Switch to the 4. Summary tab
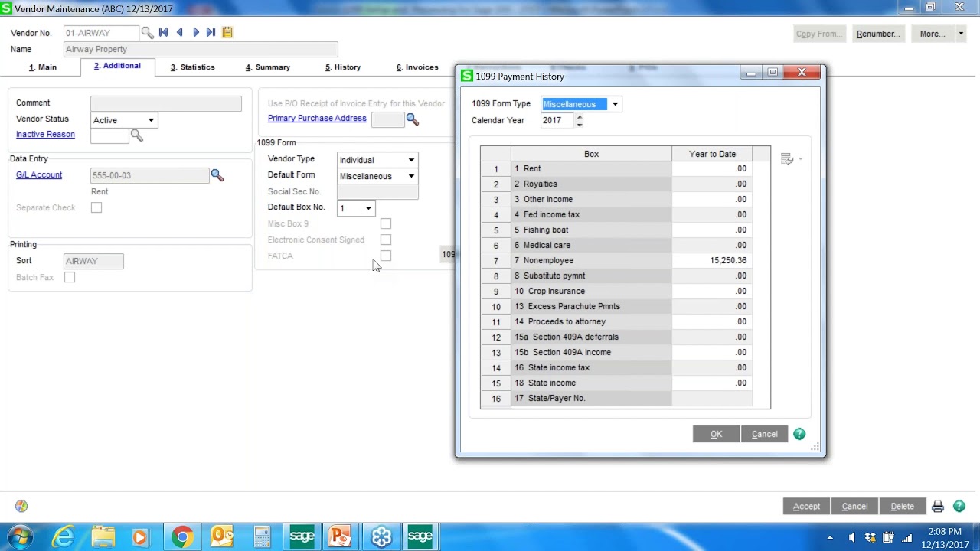Viewport: 980px width, 551px height. point(268,67)
